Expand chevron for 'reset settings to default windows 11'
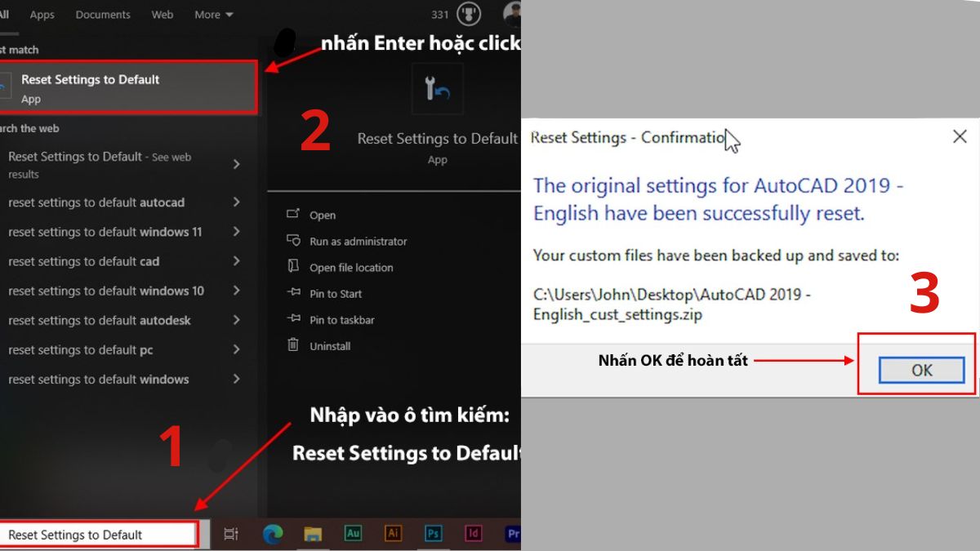The height and width of the screenshot is (551, 980). coord(236,232)
